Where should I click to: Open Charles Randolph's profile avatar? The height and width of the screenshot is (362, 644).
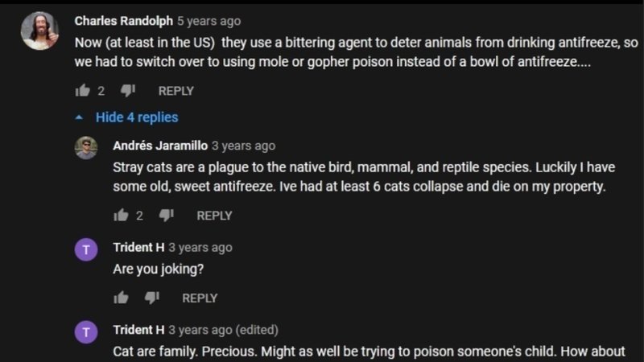coord(39,31)
